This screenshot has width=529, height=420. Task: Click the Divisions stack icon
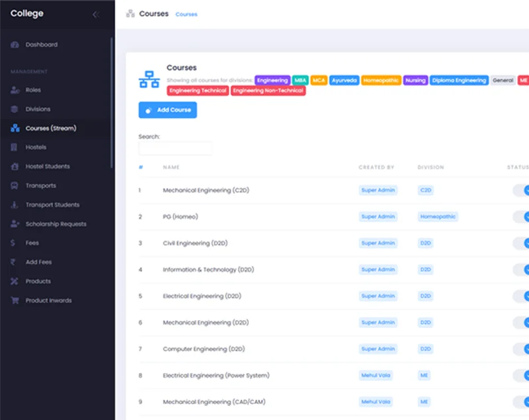[15, 109]
